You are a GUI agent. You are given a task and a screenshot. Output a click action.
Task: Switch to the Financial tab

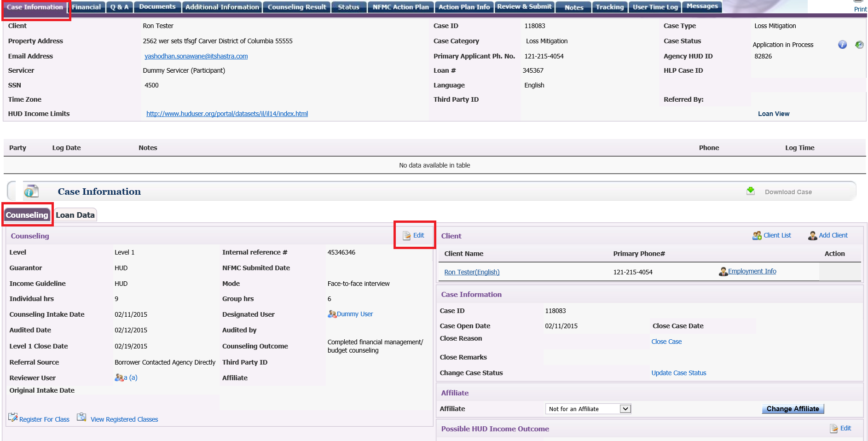tap(87, 7)
